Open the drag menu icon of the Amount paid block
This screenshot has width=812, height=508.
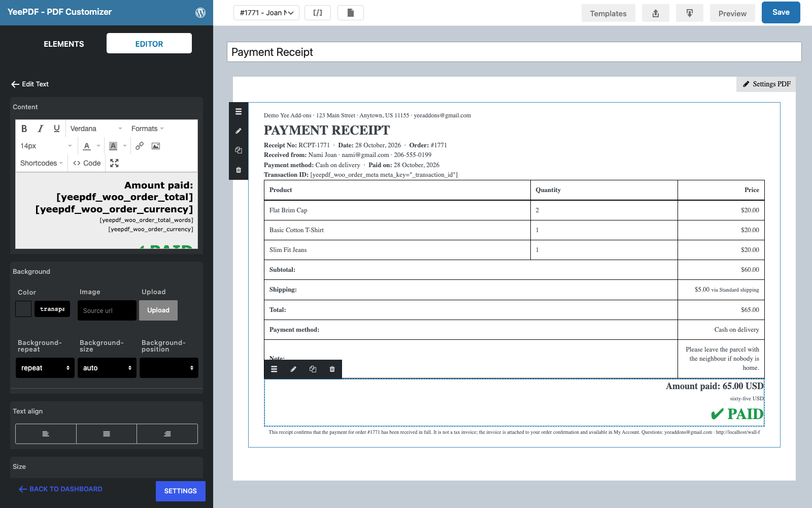[x=274, y=369]
